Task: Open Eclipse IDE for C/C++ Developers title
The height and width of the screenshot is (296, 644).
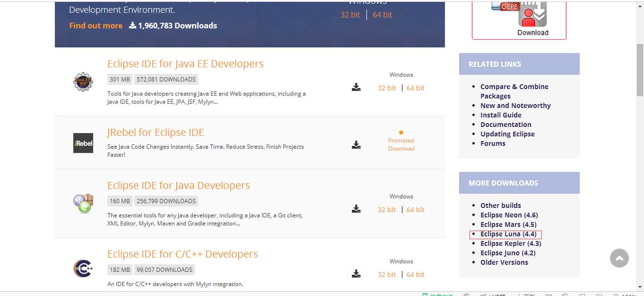Action: click(183, 254)
